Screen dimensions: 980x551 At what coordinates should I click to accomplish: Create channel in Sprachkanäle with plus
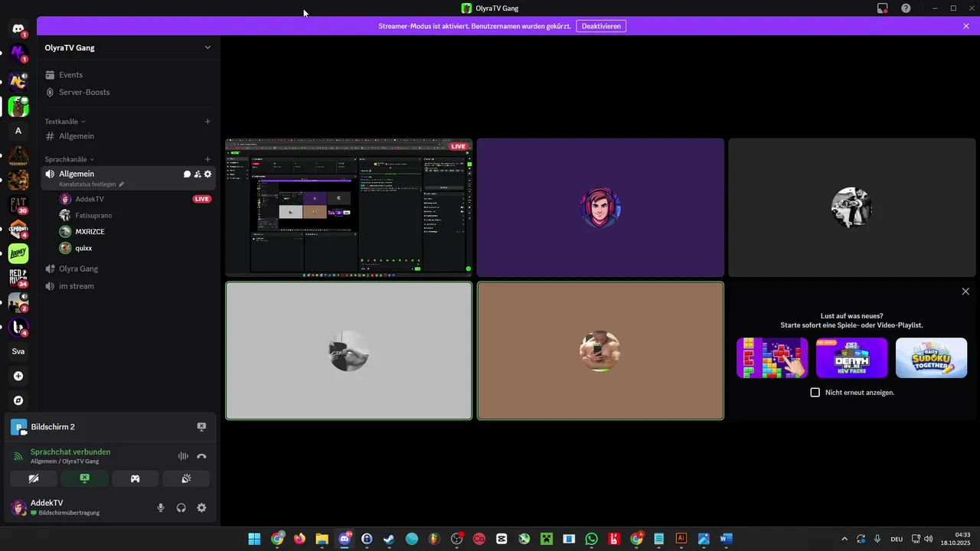(x=207, y=159)
